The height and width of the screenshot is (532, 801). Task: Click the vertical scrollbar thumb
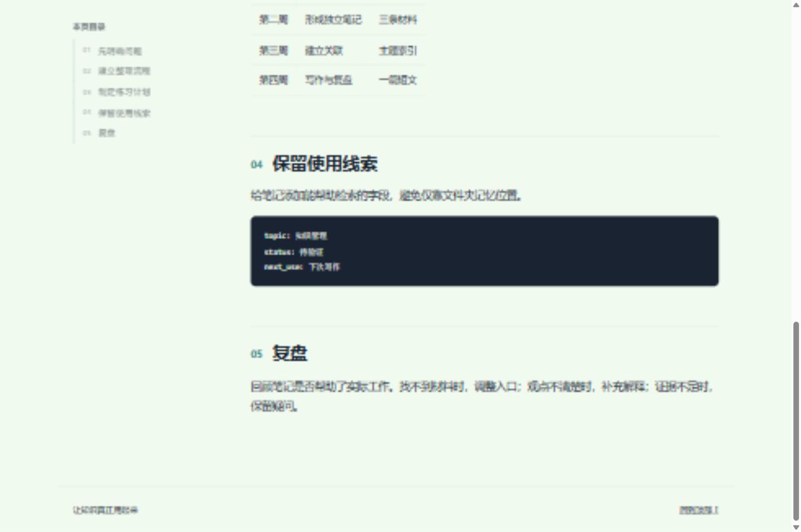[x=796, y=421]
